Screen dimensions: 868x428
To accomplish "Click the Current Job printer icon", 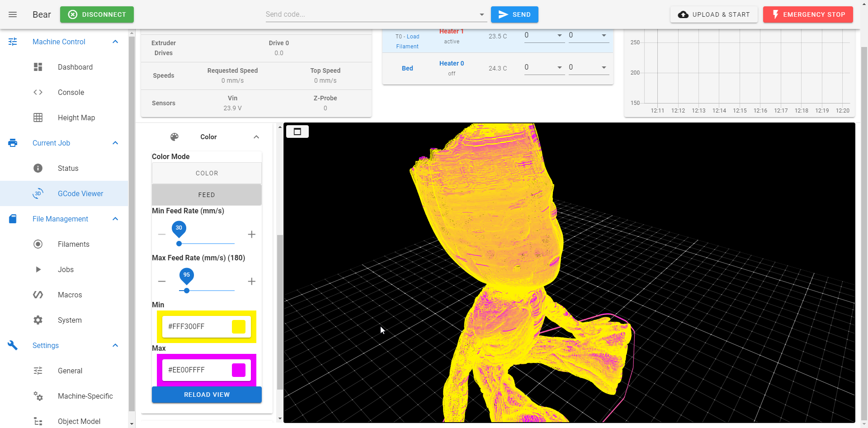I will pos(13,143).
